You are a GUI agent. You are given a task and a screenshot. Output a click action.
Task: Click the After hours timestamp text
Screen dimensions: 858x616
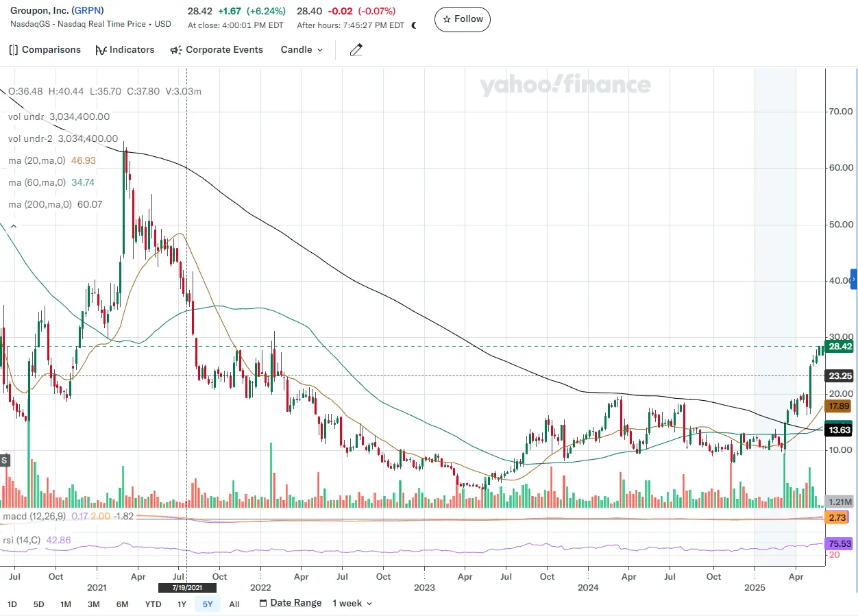click(351, 26)
